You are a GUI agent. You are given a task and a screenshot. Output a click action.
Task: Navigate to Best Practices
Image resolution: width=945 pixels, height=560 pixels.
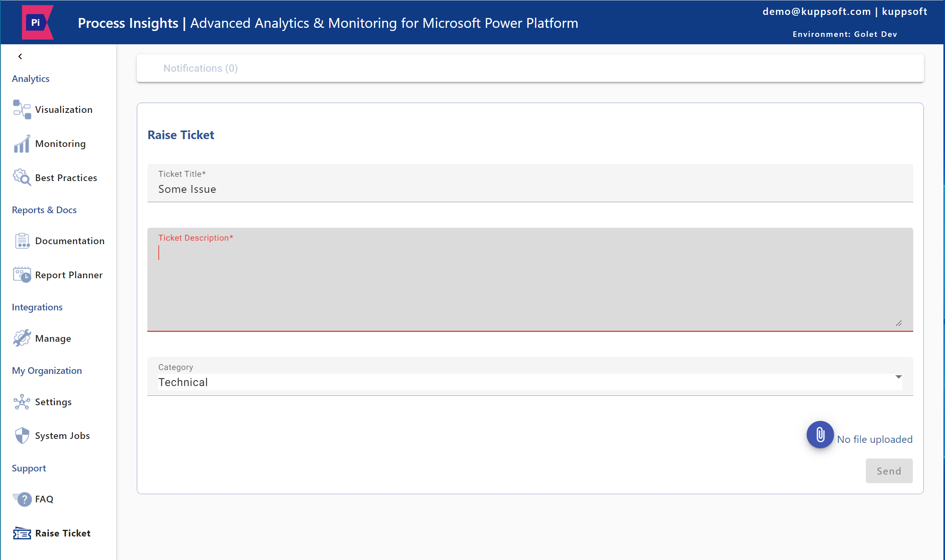click(66, 178)
